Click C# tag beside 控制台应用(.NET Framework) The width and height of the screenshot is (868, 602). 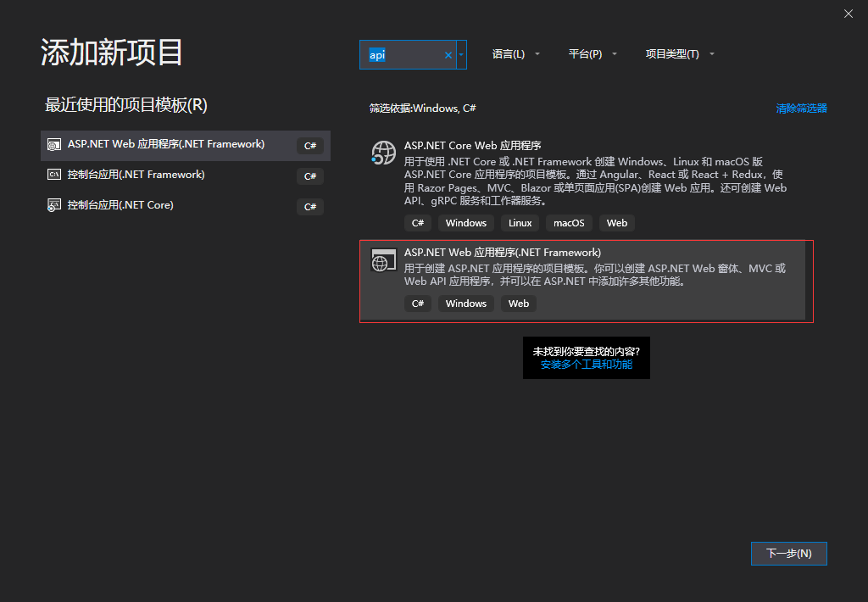(310, 176)
